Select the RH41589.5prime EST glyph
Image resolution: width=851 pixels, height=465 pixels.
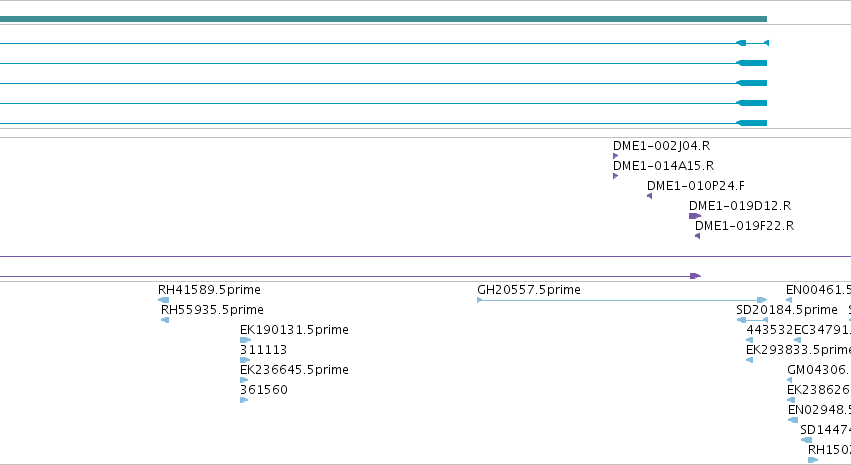pyautogui.click(x=163, y=300)
